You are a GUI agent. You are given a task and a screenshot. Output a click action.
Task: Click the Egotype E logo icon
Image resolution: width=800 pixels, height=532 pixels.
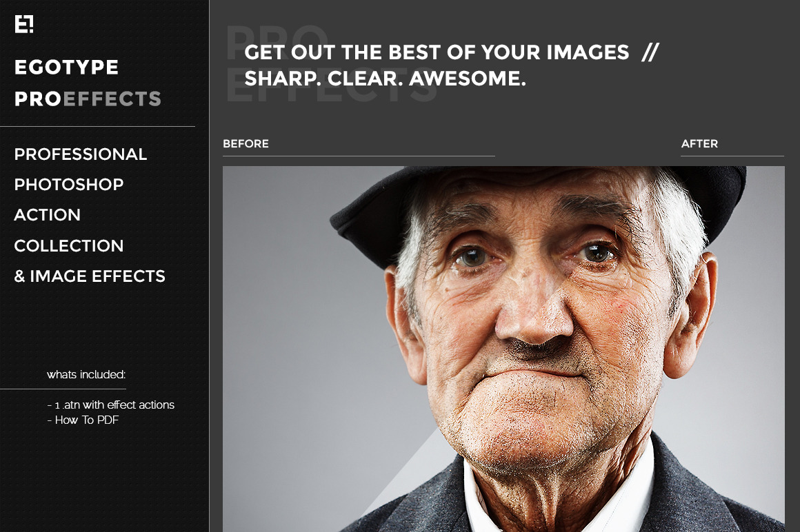[24, 24]
